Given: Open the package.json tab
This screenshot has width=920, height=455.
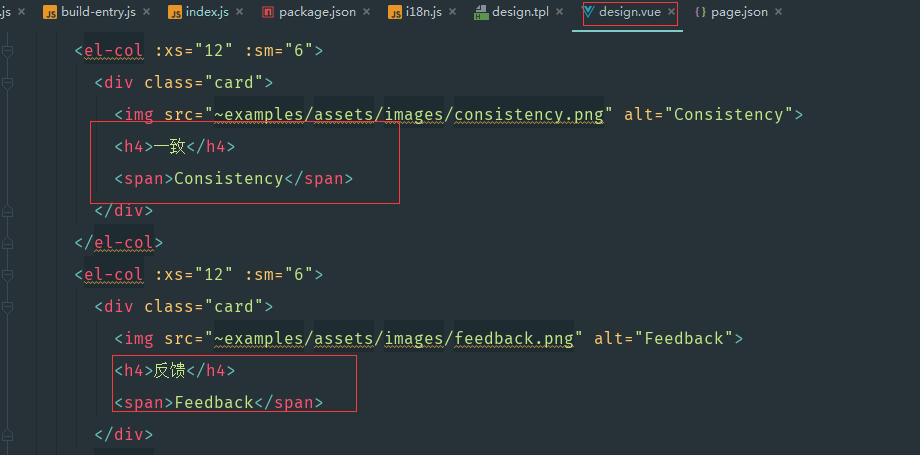Looking at the screenshot, I should tap(317, 12).
